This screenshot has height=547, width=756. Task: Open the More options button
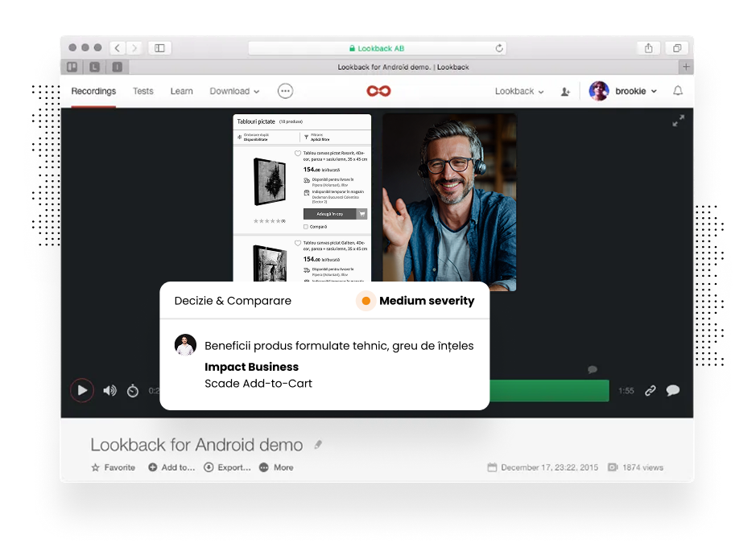point(276,467)
